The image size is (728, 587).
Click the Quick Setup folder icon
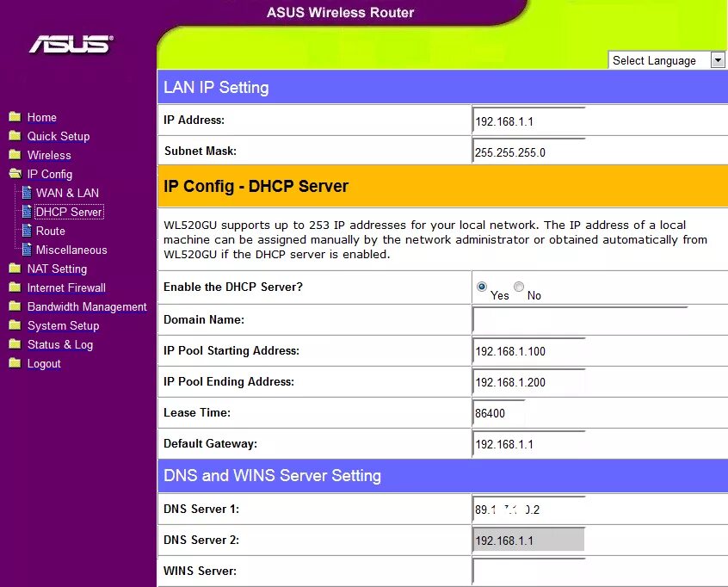pos(15,136)
